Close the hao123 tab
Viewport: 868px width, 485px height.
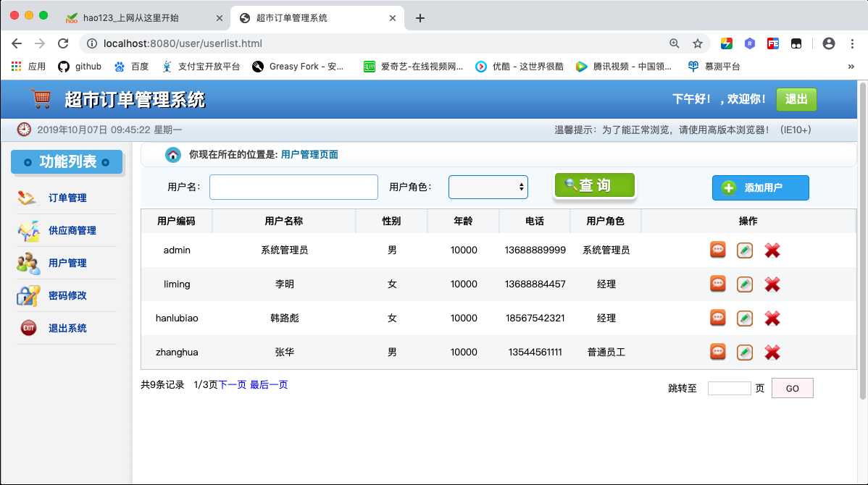pyautogui.click(x=220, y=18)
